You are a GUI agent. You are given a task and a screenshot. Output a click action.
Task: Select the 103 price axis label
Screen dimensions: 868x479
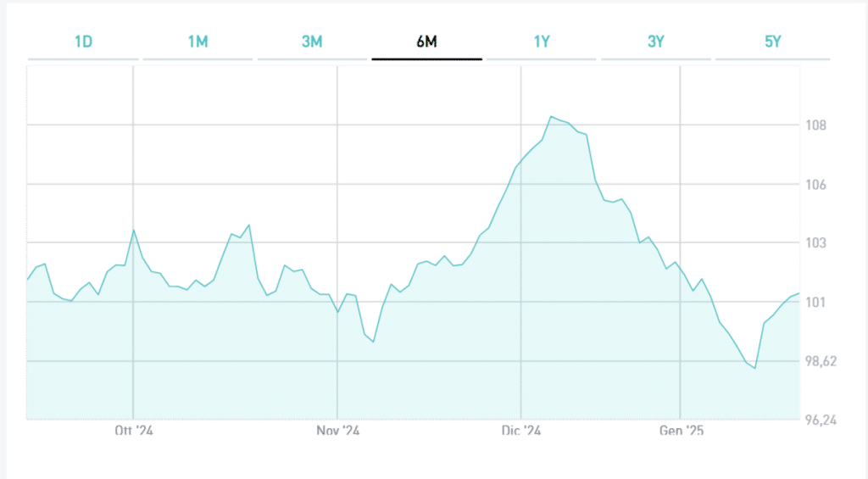(815, 243)
